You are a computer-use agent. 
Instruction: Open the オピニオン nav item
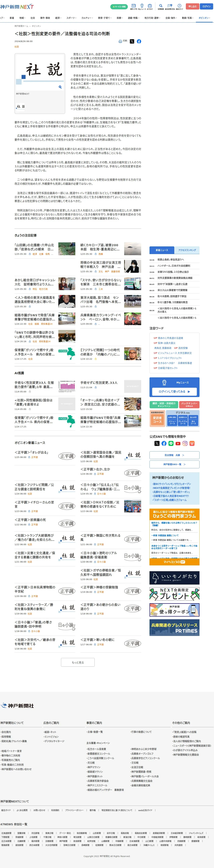point(204,18)
